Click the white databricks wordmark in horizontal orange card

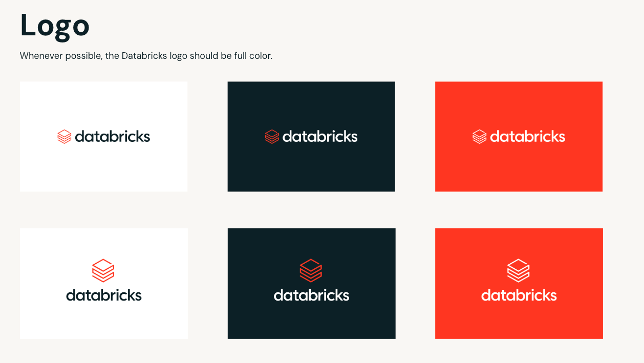(x=528, y=137)
